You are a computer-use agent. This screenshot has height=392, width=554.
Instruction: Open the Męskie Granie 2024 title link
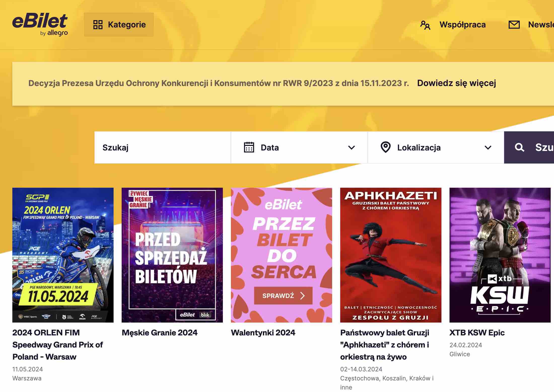pyautogui.click(x=159, y=333)
